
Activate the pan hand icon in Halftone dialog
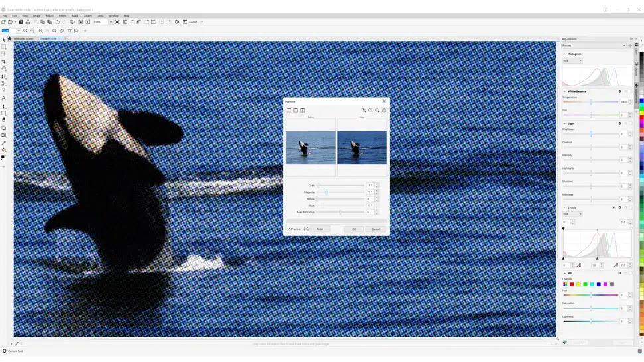(384, 110)
